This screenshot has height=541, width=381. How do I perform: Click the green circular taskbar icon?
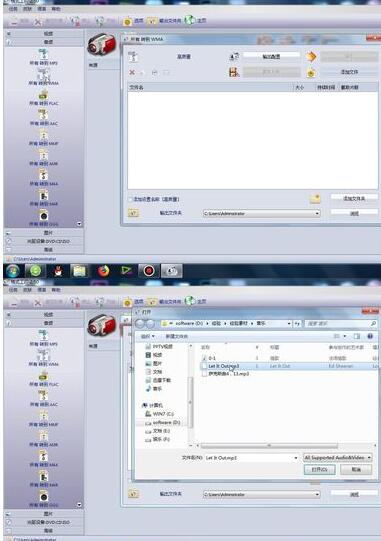(x=35, y=271)
